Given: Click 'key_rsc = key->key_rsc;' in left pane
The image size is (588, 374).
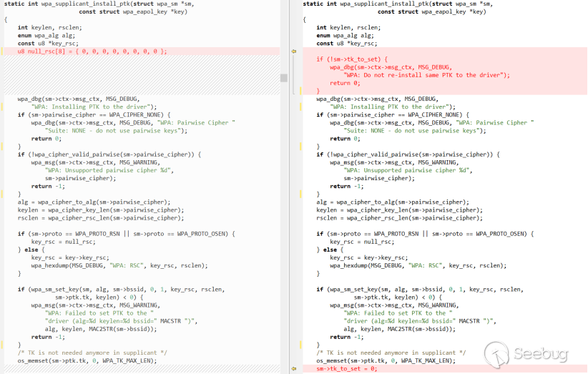Looking at the screenshot, I should click(x=70, y=257).
